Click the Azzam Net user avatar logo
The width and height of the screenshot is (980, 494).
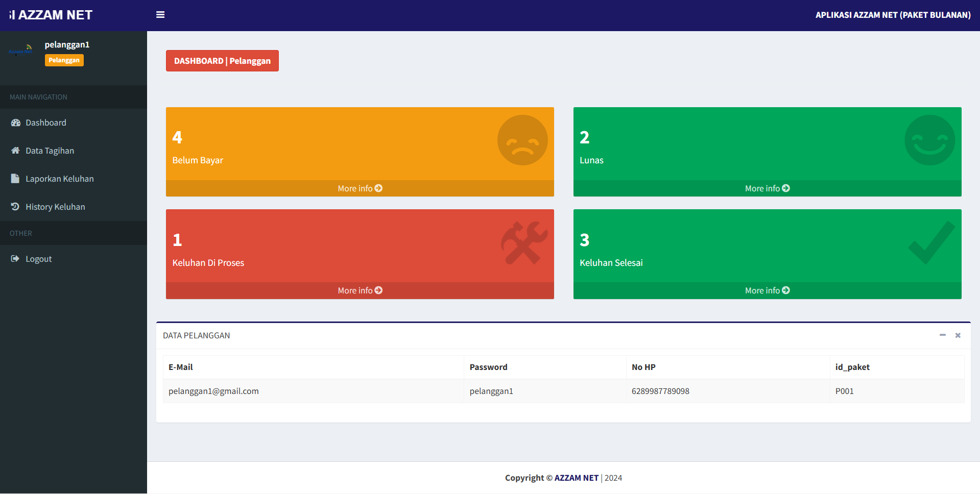[20, 51]
